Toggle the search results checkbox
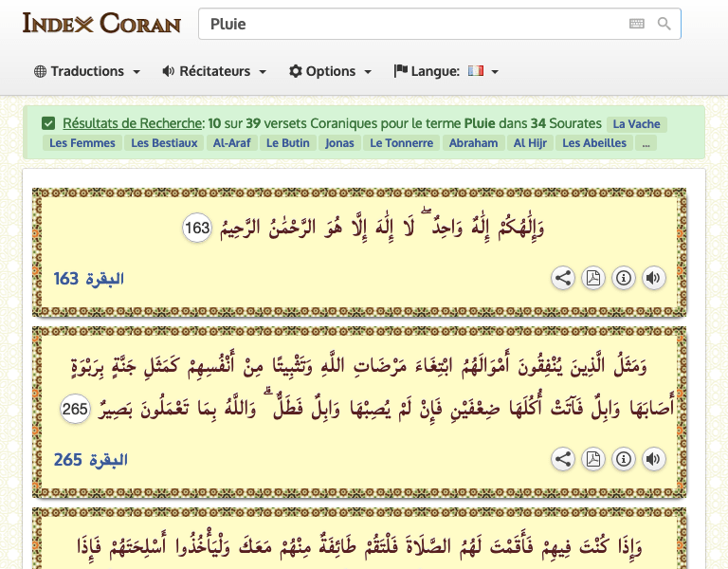 pos(48,123)
